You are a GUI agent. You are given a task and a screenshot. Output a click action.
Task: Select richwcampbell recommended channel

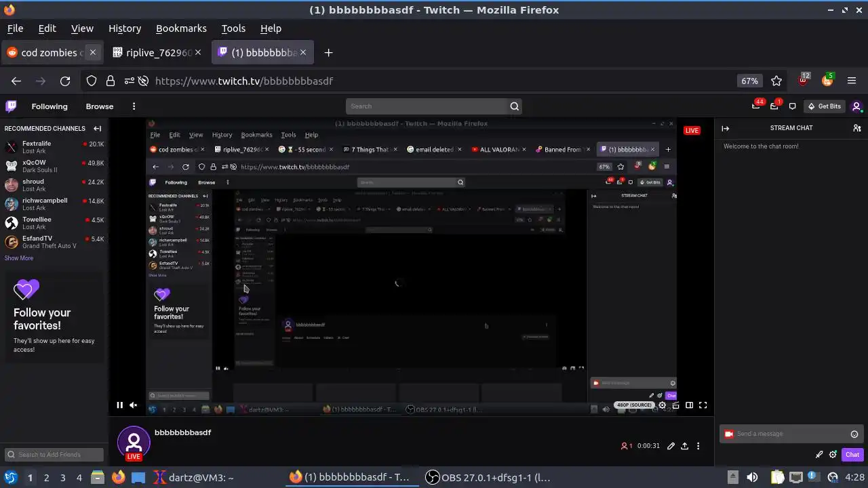(54, 204)
